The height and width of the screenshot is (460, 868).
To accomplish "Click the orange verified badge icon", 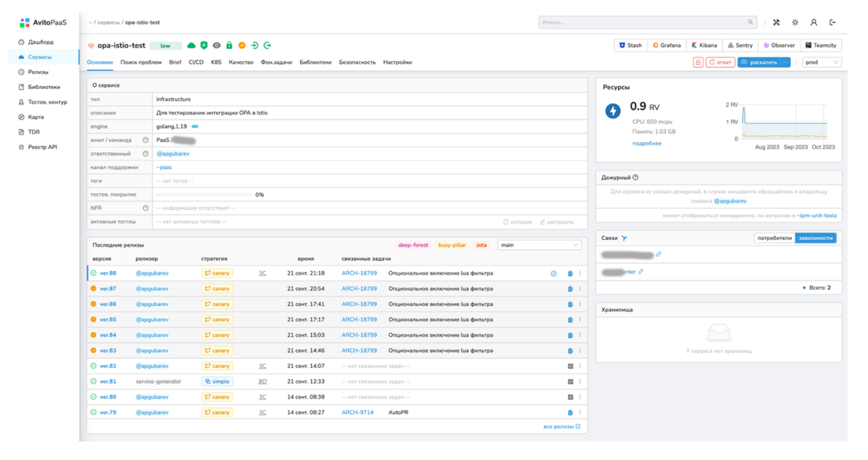I will 242,46.
